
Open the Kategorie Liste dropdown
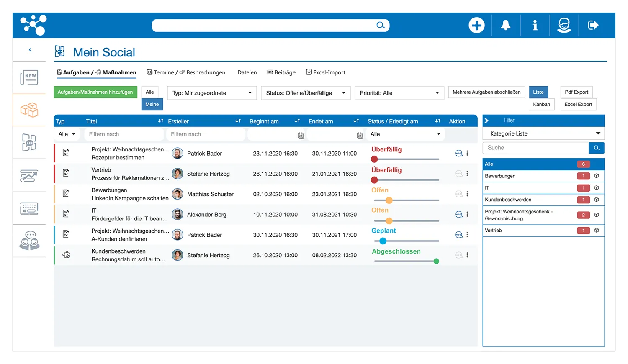coord(543,133)
